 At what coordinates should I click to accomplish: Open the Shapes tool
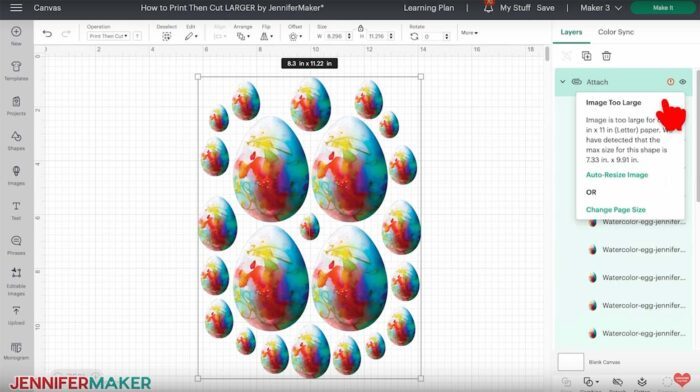coord(16,141)
